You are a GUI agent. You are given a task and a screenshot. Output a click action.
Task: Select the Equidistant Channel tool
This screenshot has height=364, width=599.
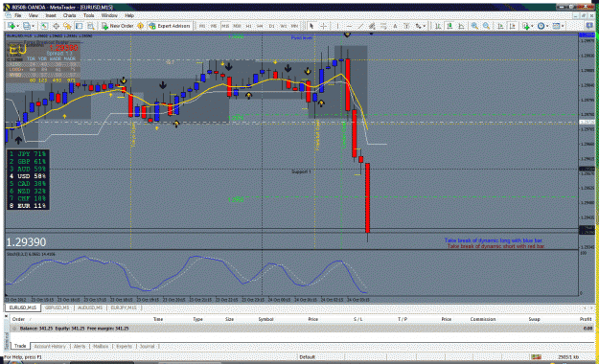[x=372, y=26]
